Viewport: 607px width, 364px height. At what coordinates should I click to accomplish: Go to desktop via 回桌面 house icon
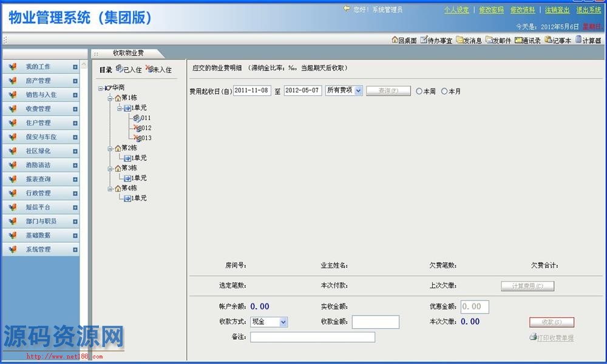click(395, 39)
